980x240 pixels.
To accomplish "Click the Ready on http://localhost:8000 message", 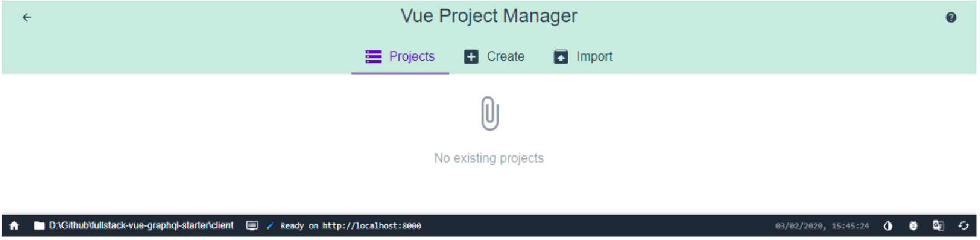I will pos(350,226).
